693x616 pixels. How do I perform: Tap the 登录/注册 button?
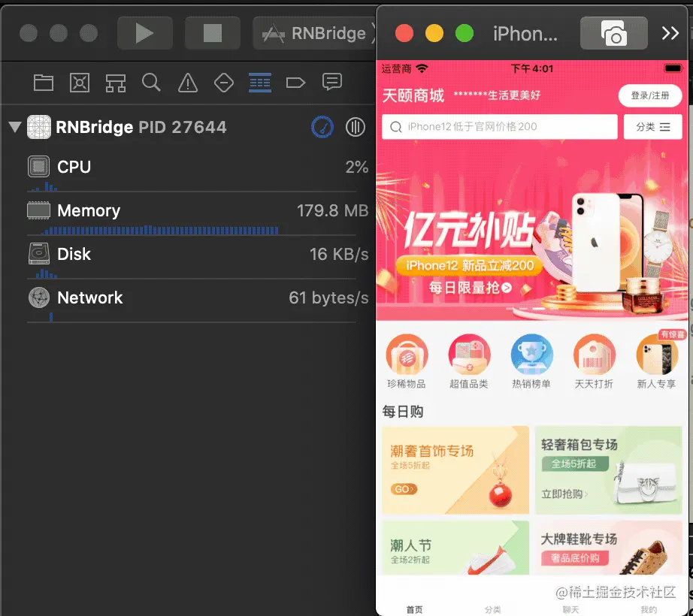coord(649,95)
